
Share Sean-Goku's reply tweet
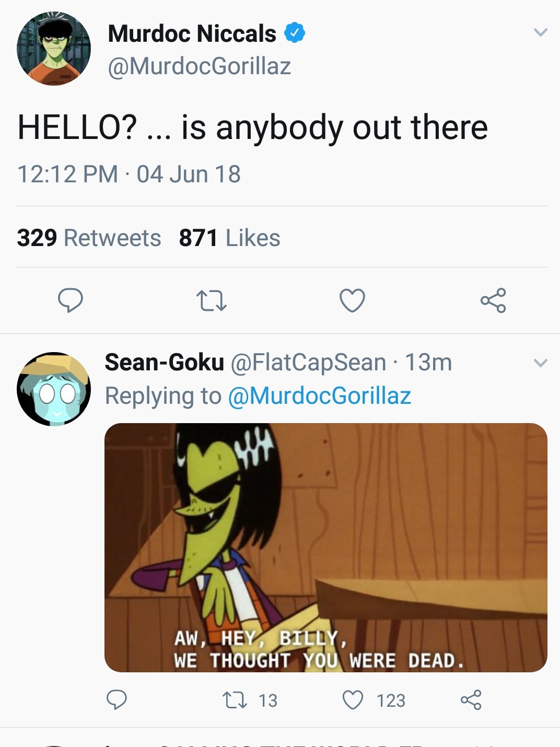pyautogui.click(x=471, y=699)
